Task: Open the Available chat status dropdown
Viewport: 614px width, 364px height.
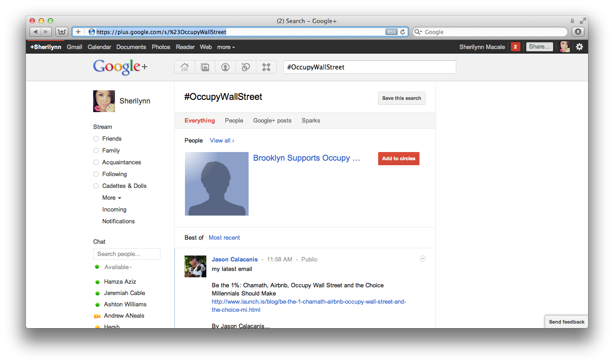Action: click(118, 267)
